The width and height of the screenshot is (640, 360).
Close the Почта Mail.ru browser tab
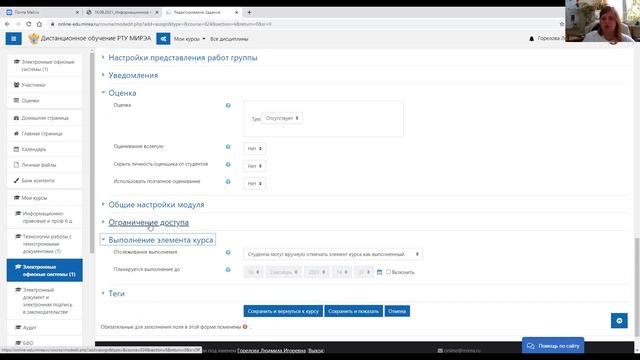click(x=78, y=12)
